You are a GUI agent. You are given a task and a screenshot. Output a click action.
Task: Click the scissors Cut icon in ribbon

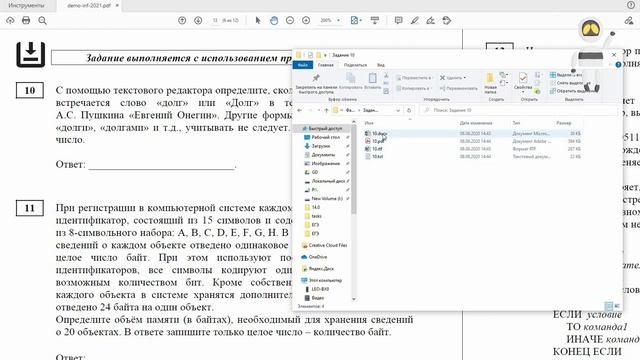click(386, 76)
